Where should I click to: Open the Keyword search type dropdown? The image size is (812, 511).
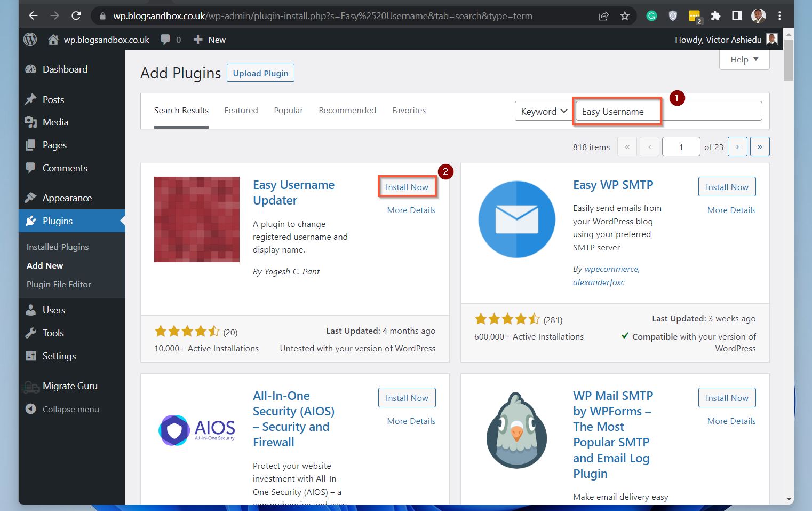pos(544,111)
